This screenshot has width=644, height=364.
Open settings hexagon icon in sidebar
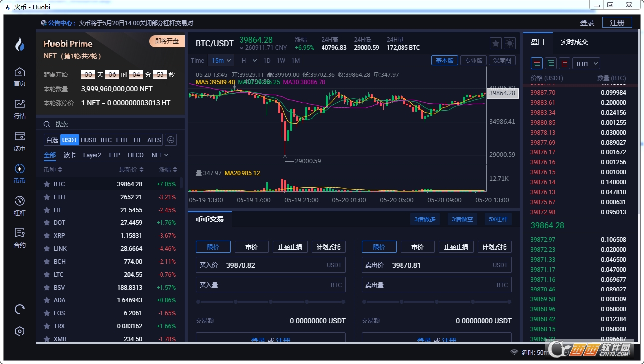click(x=20, y=331)
